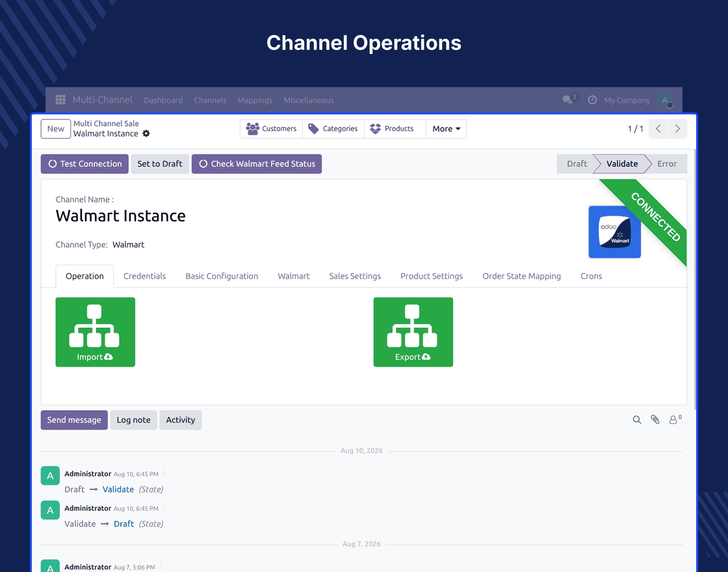This screenshot has height=572, width=728.
Task: Click the Multi-Channel app title
Action: 102,100
